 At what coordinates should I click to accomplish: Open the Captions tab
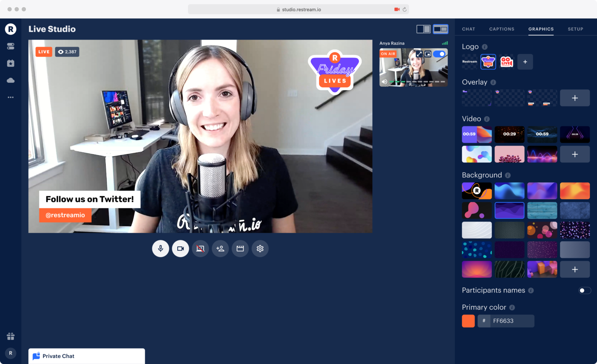pyautogui.click(x=501, y=29)
